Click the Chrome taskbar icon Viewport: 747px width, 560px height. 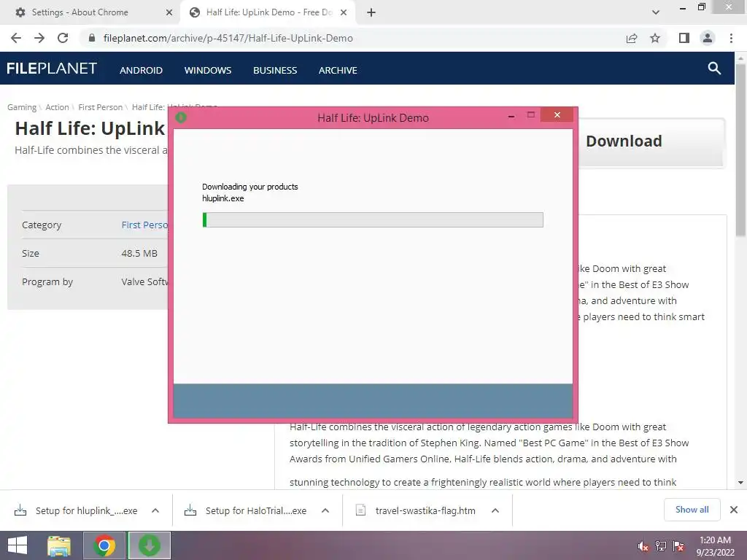104,545
